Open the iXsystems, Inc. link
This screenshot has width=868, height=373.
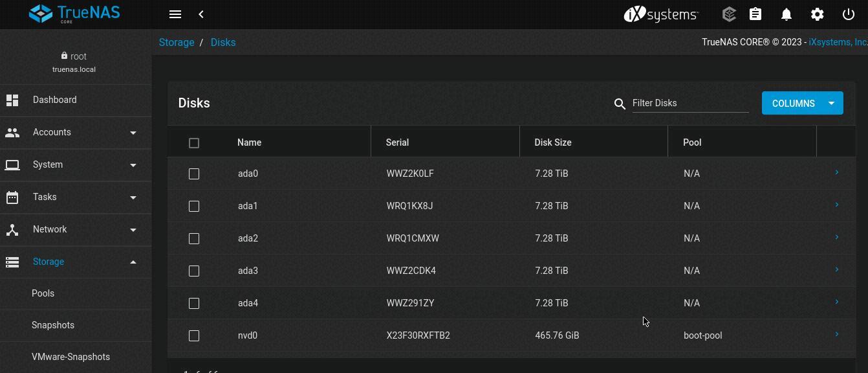point(838,42)
